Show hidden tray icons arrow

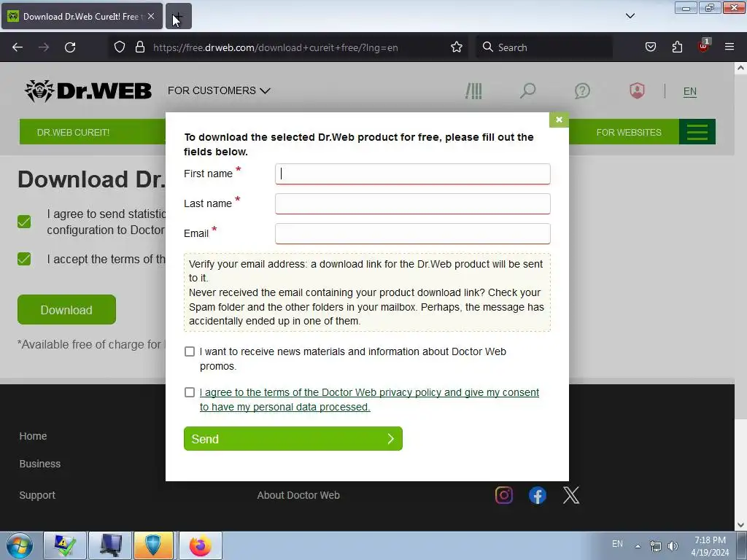tap(638, 546)
